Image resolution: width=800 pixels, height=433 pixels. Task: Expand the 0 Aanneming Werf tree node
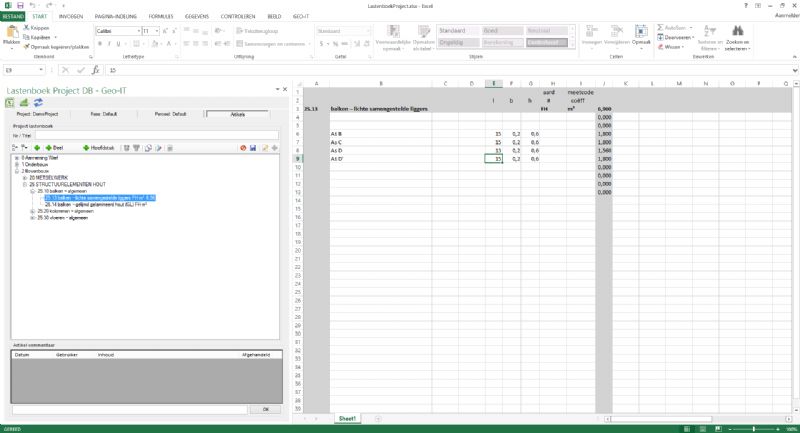pyautogui.click(x=16, y=158)
